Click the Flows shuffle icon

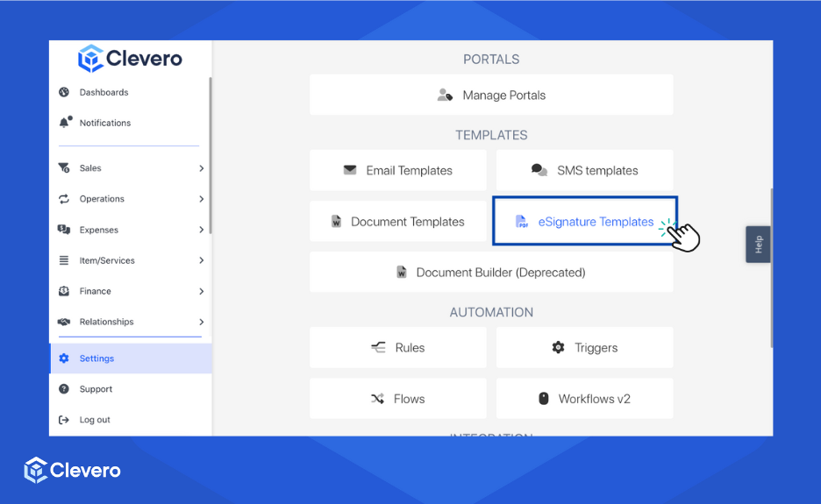(377, 399)
